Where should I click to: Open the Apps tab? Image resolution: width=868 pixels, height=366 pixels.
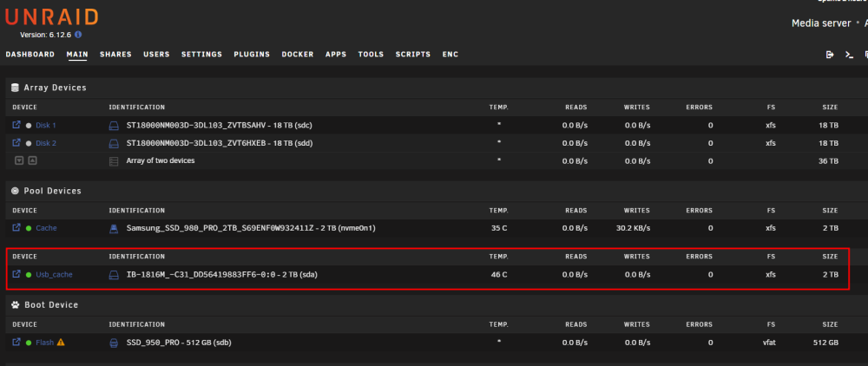[336, 54]
